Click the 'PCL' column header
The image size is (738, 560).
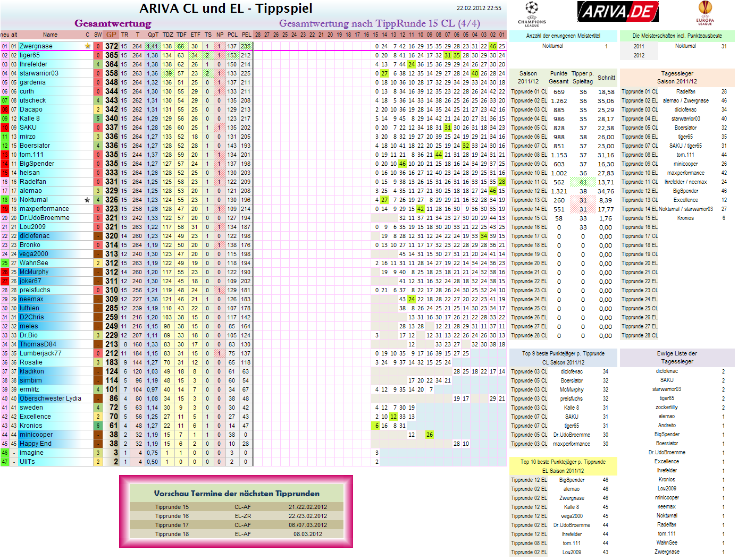pyautogui.click(x=232, y=35)
